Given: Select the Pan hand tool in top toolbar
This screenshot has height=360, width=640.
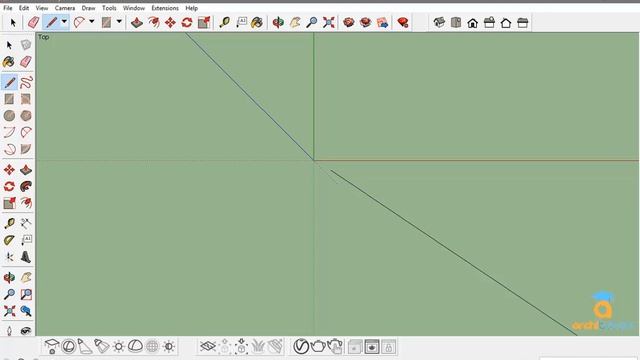Looking at the screenshot, I should point(295,22).
